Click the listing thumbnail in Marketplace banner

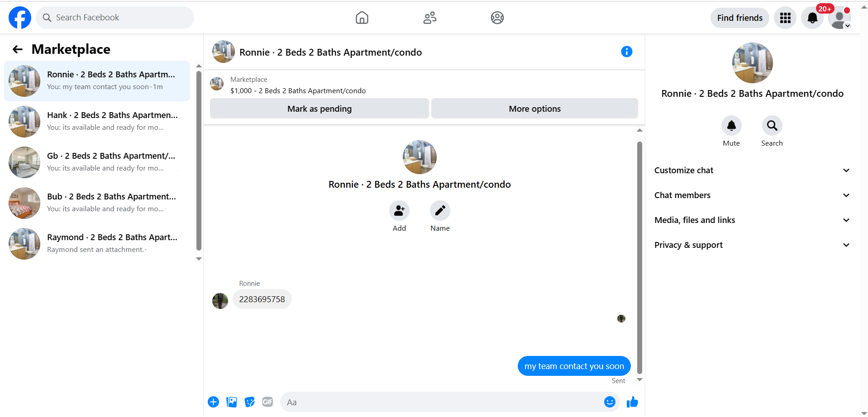(x=217, y=84)
